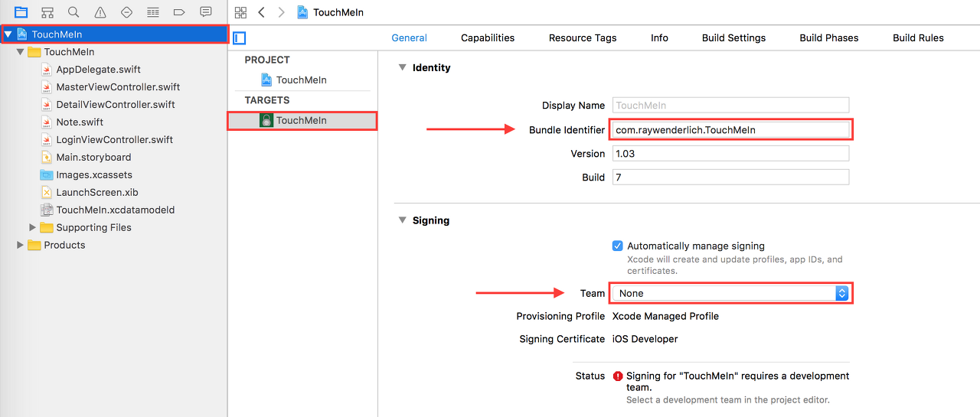
Task: Select LoginViewController.swift file
Action: [x=115, y=140]
